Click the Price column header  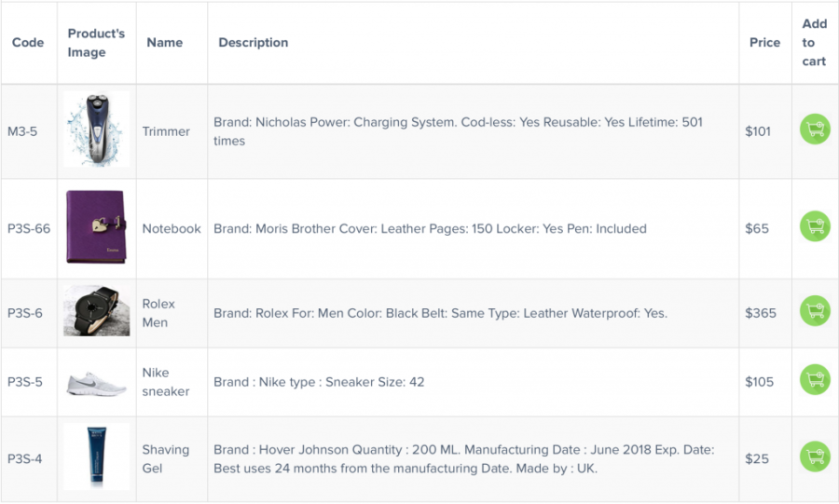764,43
